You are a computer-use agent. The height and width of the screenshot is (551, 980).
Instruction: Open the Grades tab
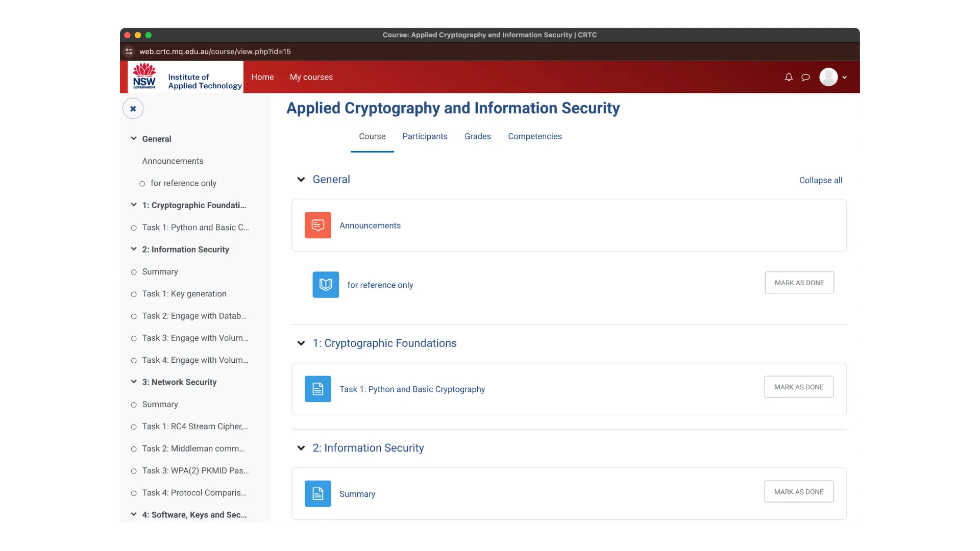[x=477, y=136]
